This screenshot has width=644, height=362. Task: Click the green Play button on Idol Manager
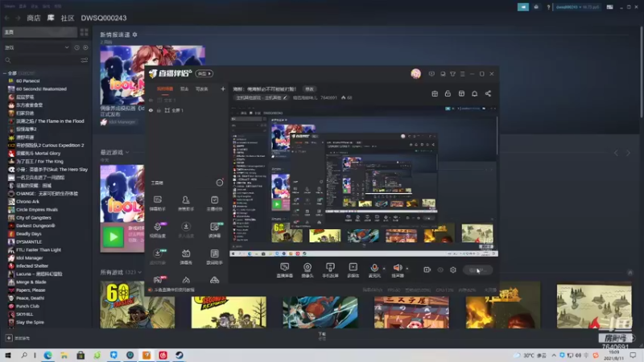[113, 237]
